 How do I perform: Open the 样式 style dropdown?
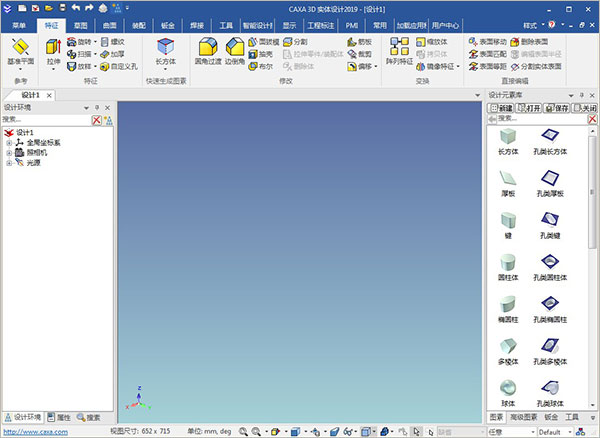pyautogui.click(x=534, y=25)
